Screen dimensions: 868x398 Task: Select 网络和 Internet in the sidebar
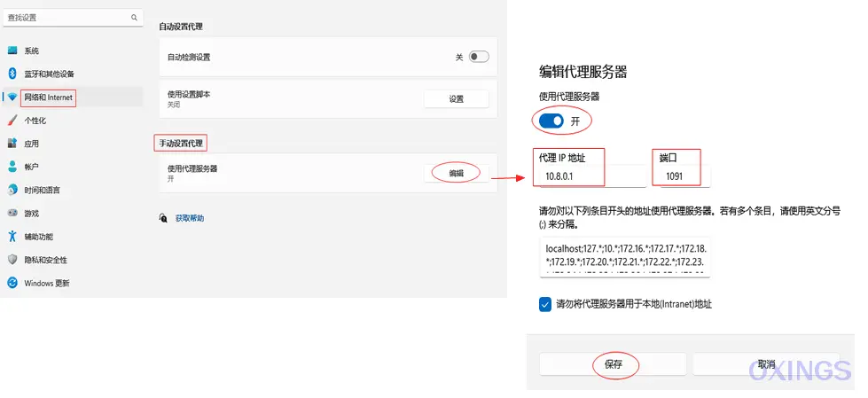coord(48,98)
